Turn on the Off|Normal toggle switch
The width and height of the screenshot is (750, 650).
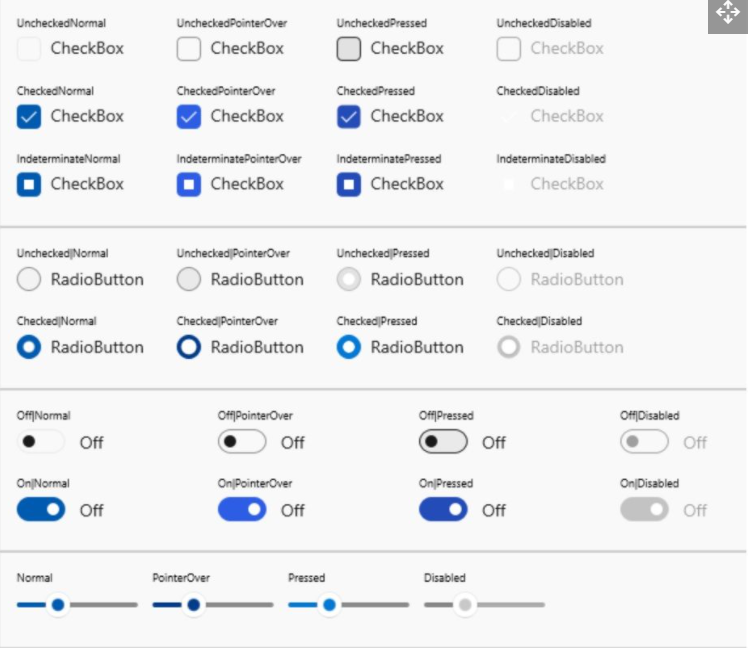(x=41, y=442)
